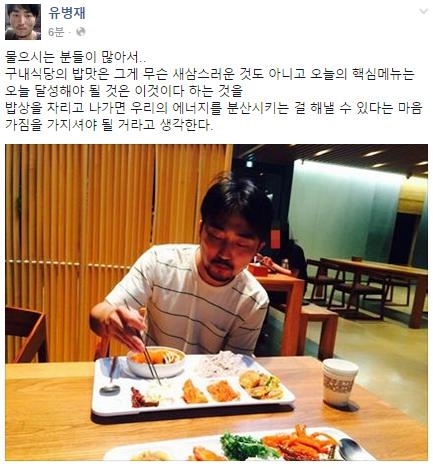
Task: Click the green vegetables on the foreground tray
Action: [245, 446]
